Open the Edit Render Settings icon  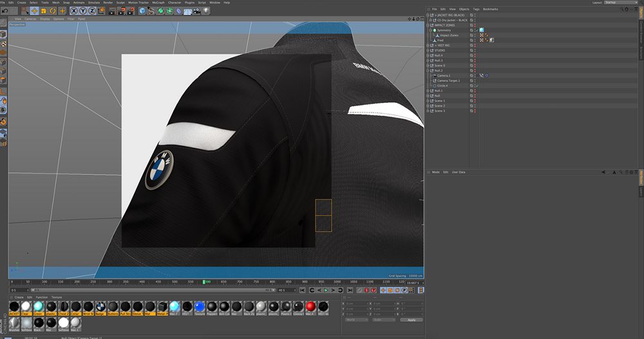coord(131,11)
